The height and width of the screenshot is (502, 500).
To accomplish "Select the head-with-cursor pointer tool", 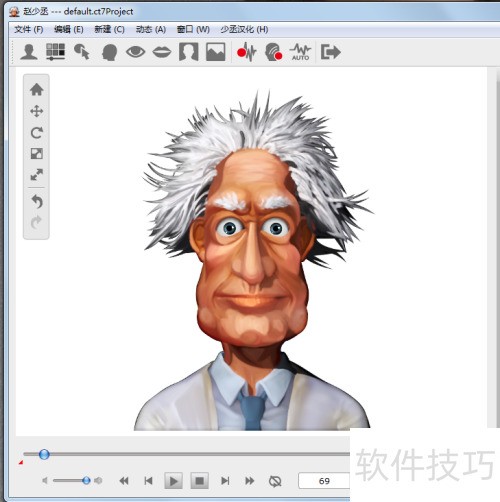I will (x=82, y=52).
